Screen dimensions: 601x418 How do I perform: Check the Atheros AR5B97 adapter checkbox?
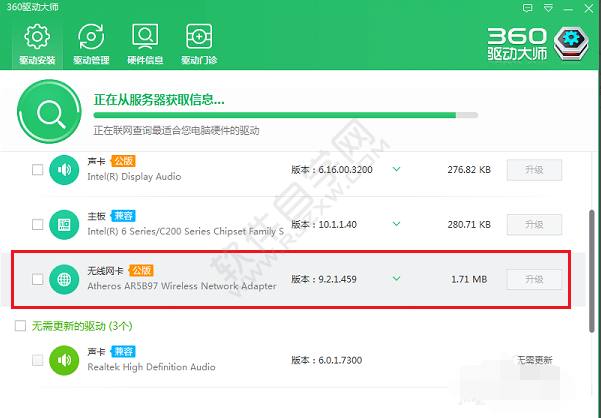click(x=38, y=279)
